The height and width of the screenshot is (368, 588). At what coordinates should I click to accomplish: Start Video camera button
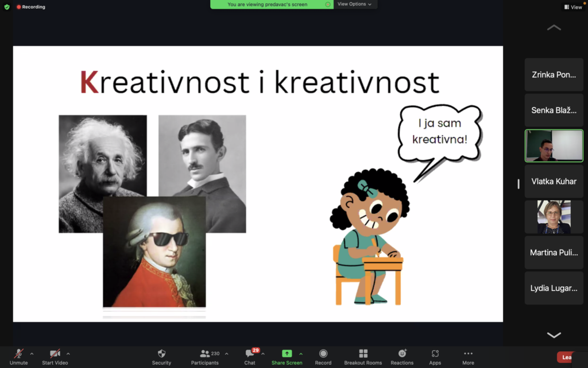coord(55,356)
